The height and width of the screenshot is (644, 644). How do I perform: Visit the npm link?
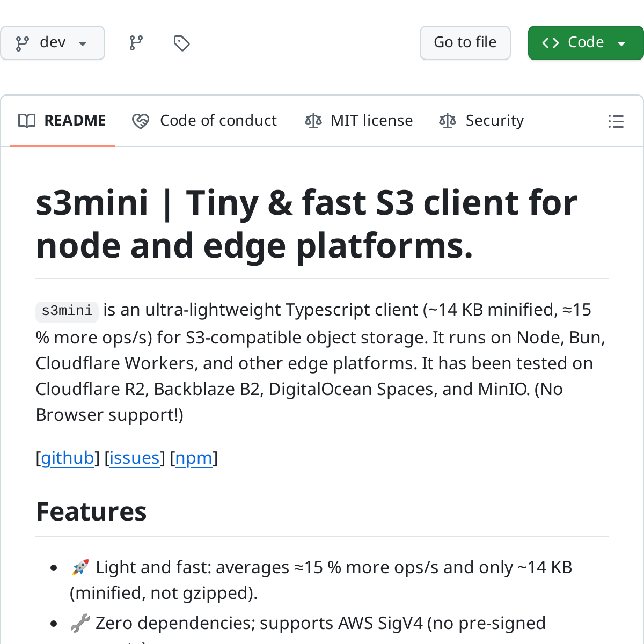194,458
